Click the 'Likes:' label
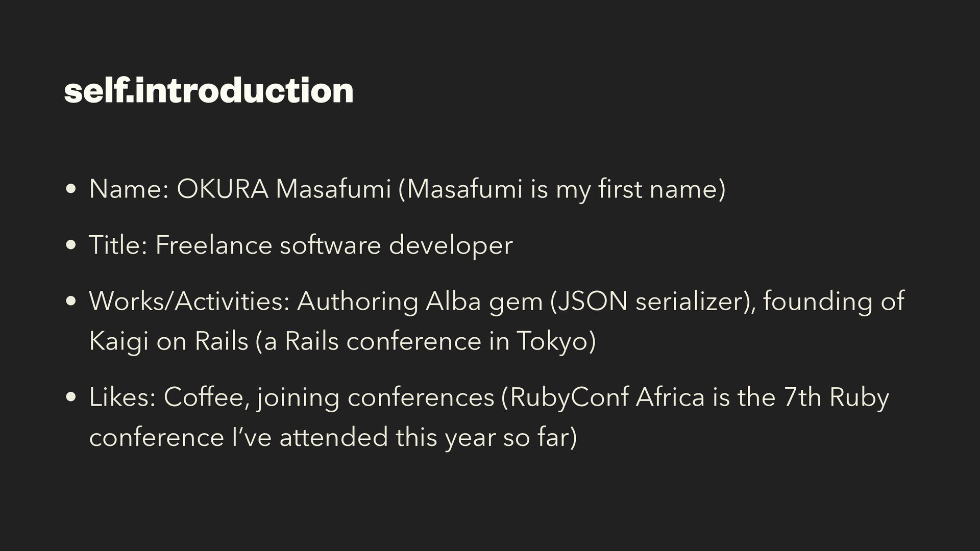Screen dimensions: 980x551 122,397
